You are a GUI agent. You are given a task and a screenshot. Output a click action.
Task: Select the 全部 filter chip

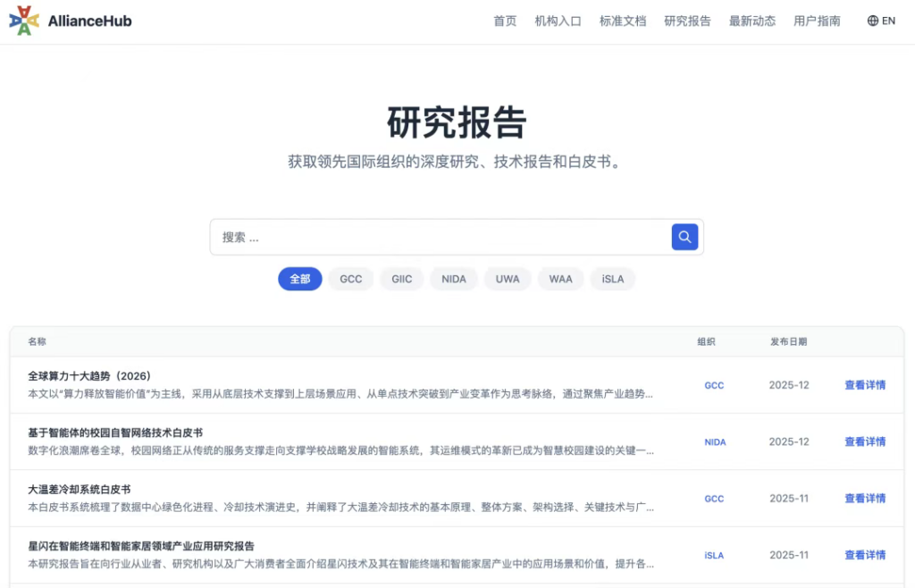point(299,279)
